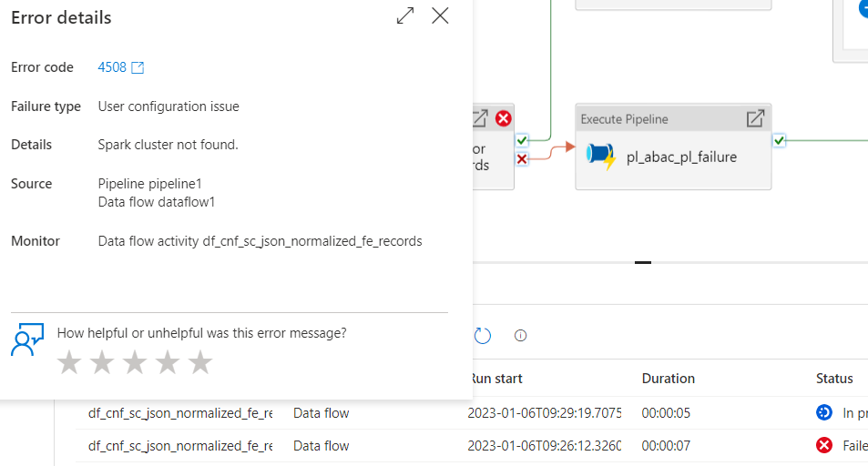Select the failed df_cnf_sc_json_normalized activity row
Screen dimensions: 868x466
(472, 446)
